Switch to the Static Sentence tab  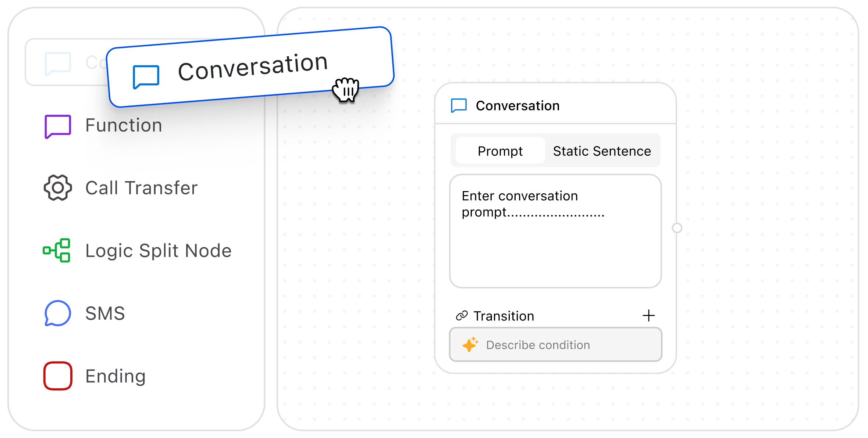click(x=602, y=151)
